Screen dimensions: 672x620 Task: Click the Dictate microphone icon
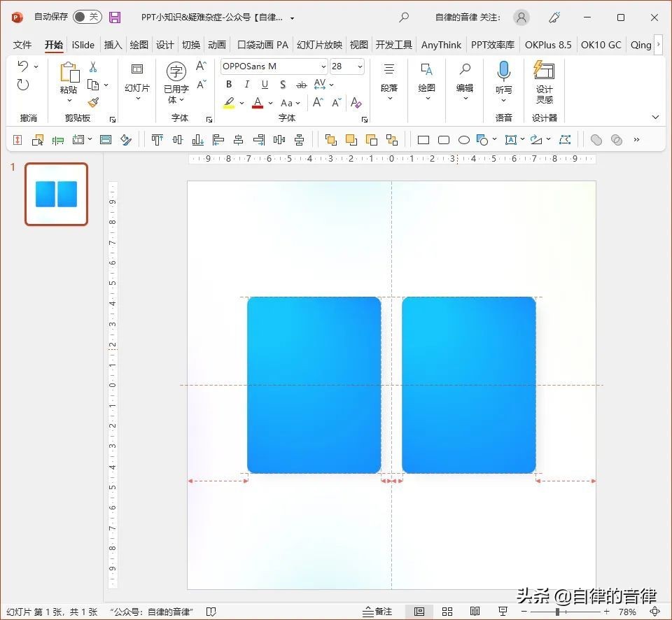pos(503,71)
